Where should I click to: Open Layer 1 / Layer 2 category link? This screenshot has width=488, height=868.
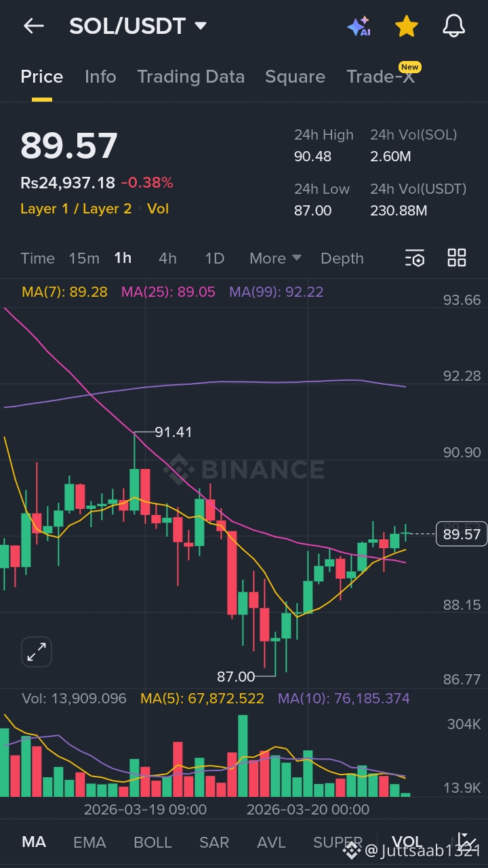point(76,209)
